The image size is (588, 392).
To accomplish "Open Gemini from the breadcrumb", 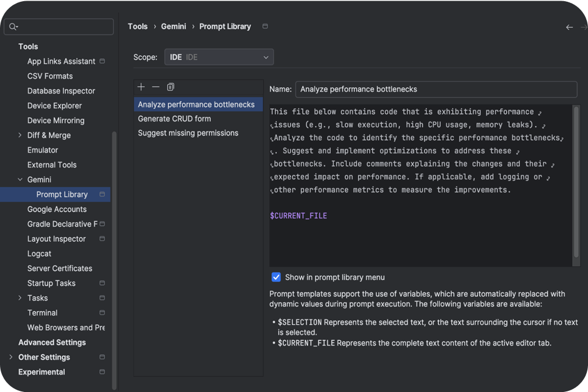I will coord(173,26).
